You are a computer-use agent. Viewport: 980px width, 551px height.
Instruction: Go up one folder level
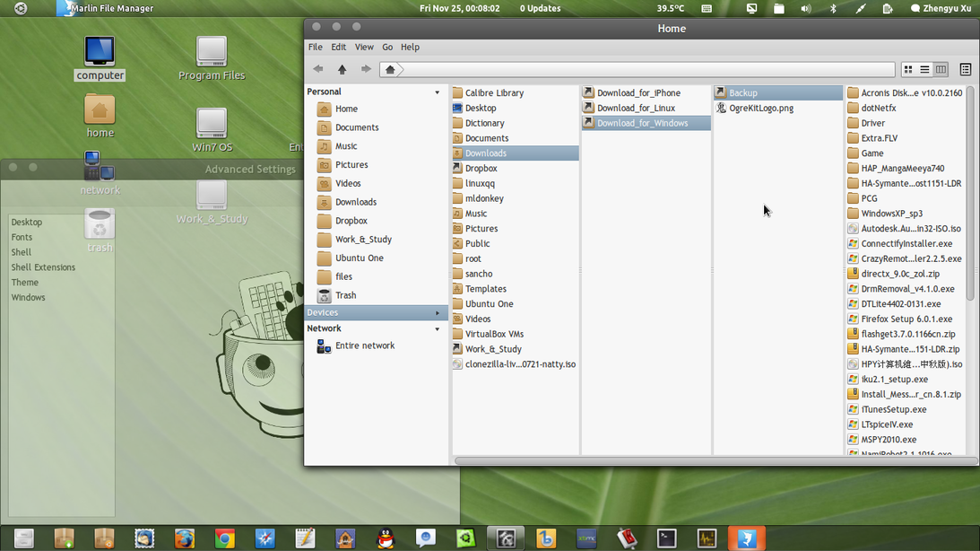(x=342, y=69)
